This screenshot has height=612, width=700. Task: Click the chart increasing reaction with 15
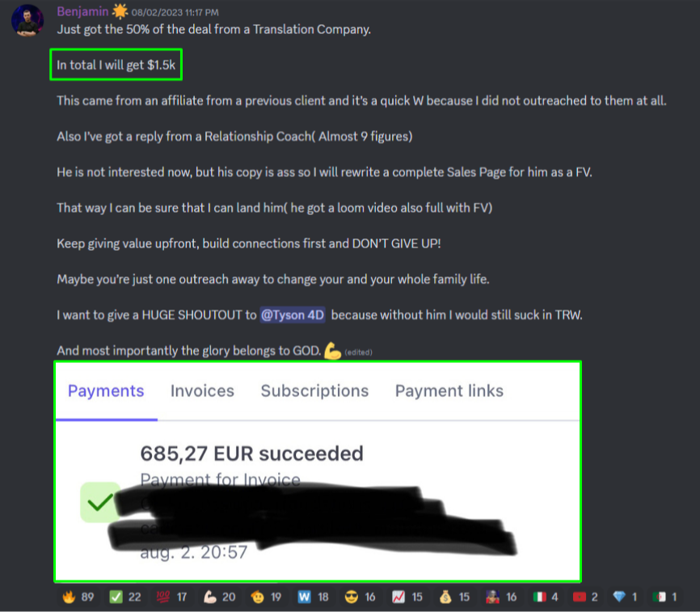407,597
